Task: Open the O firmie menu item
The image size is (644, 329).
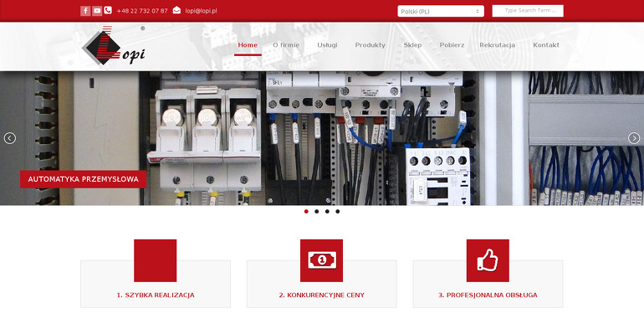Action: click(x=286, y=45)
